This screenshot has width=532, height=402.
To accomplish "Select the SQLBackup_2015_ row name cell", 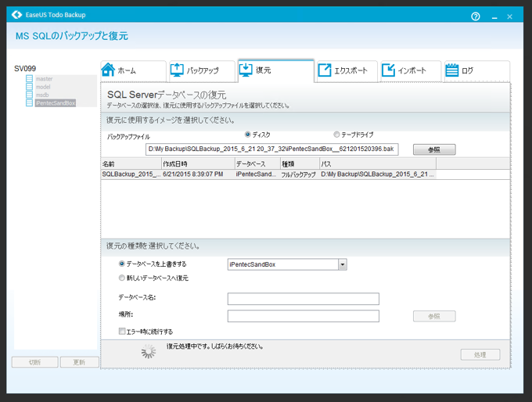I will pyautogui.click(x=131, y=174).
